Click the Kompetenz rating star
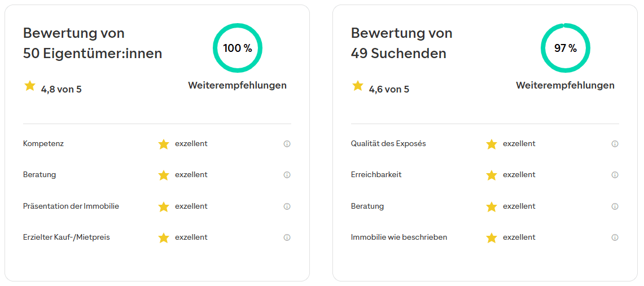 click(164, 144)
